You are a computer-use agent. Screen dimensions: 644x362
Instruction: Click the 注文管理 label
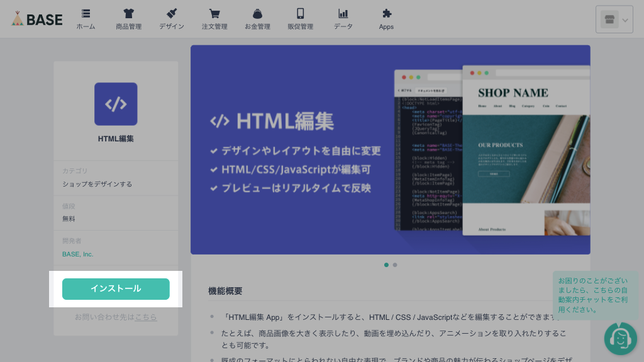click(x=214, y=26)
